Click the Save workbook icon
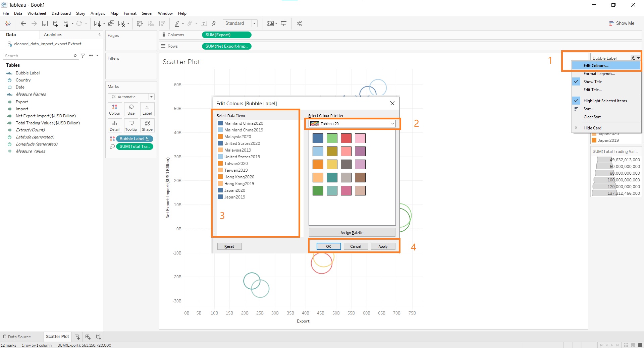Viewport: 644px width, 348px height. [45, 23]
